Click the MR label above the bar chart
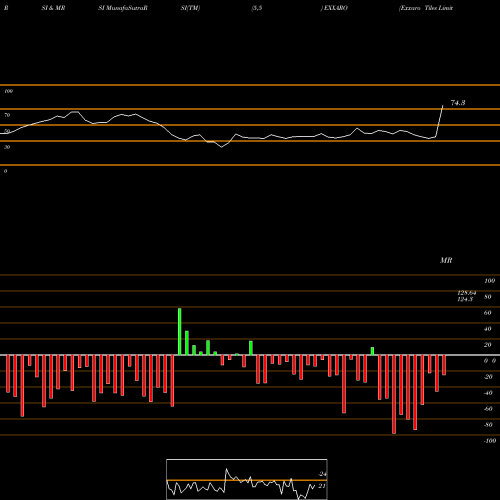Screen dimensions: 500x500 coord(446,260)
